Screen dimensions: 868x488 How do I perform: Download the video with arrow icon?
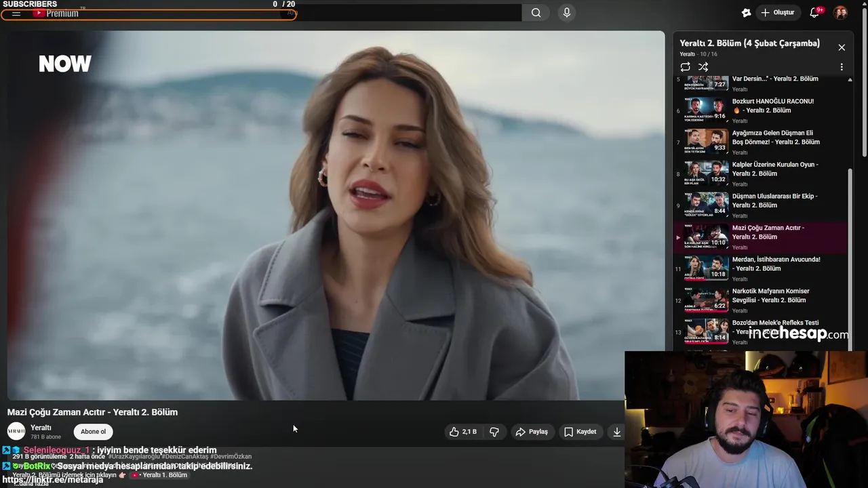[x=616, y=432]
